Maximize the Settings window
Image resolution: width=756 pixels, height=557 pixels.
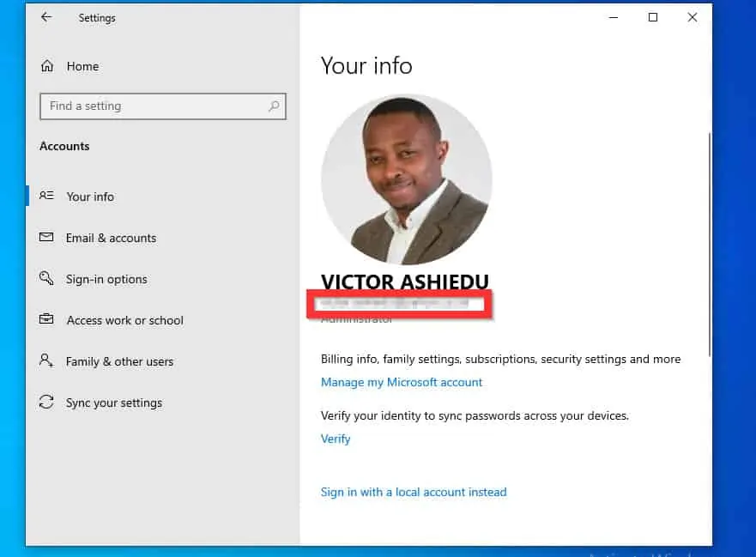[x=653, y=17]
